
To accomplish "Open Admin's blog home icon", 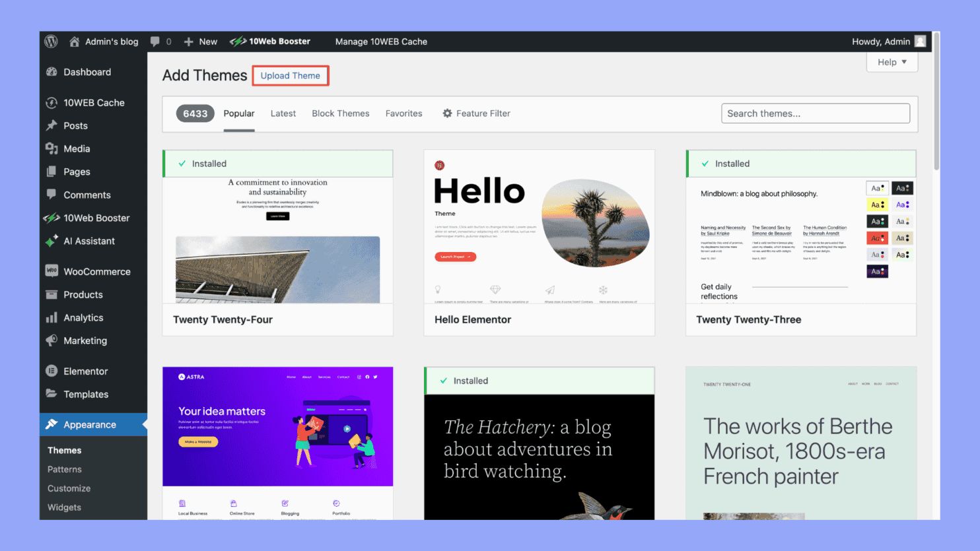I will pyautogui.click(x=74, y=42).
